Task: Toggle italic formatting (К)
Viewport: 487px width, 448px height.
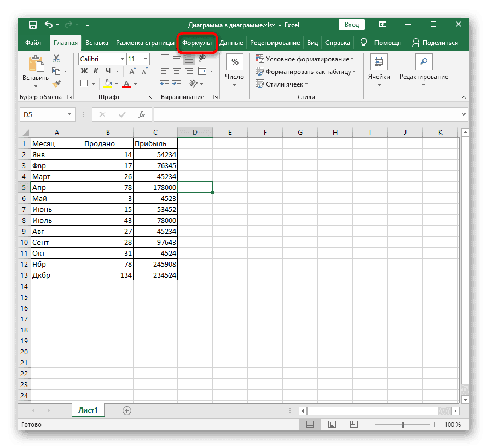Action: pos(96,71)
